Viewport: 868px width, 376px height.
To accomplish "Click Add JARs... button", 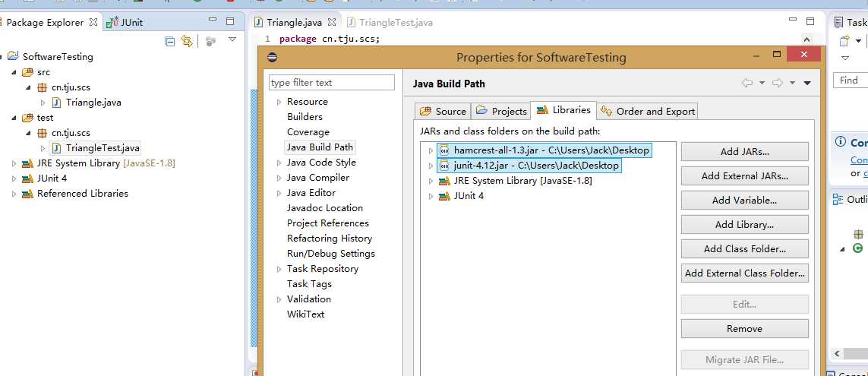I will tap(744, 152).
